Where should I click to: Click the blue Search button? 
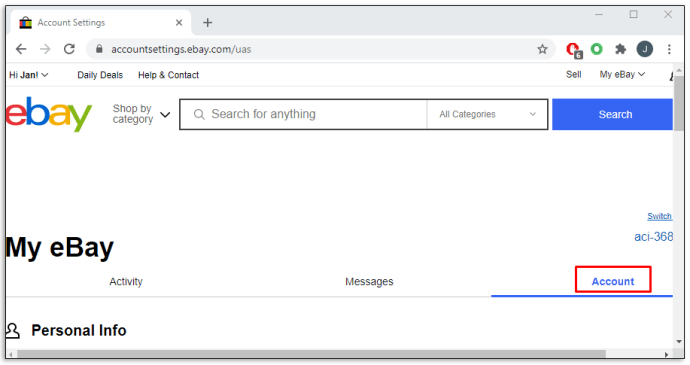(x=613, y=114)
